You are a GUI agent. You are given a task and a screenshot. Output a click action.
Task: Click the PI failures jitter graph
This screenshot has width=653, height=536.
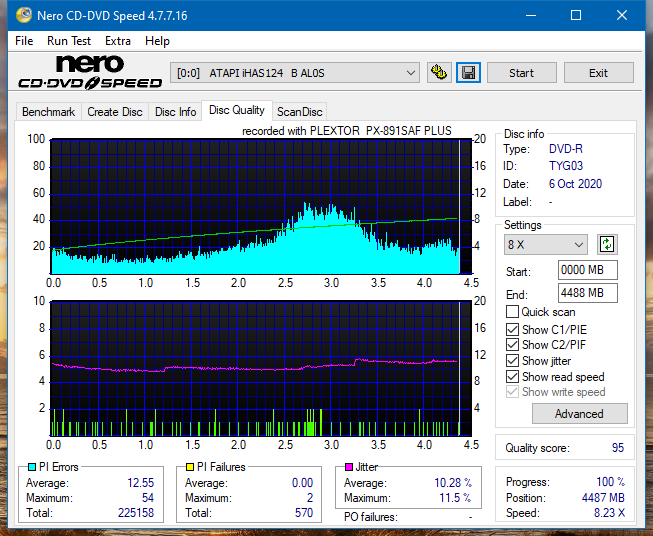click(261, 369)
